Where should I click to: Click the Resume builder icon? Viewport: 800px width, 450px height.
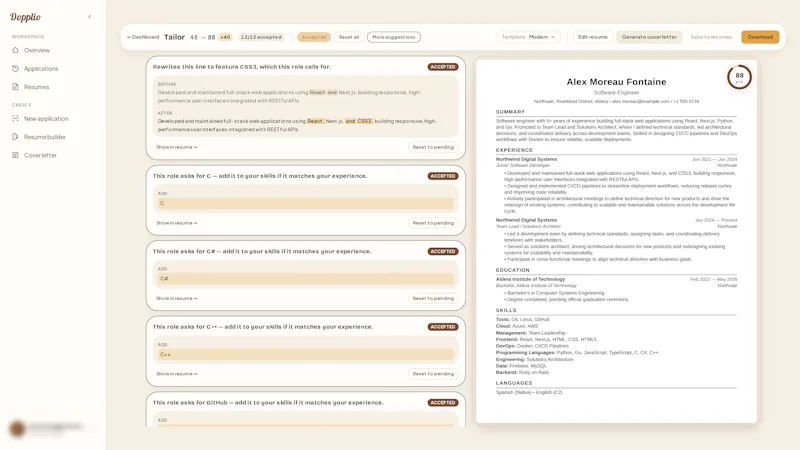(x=15, y=137)
